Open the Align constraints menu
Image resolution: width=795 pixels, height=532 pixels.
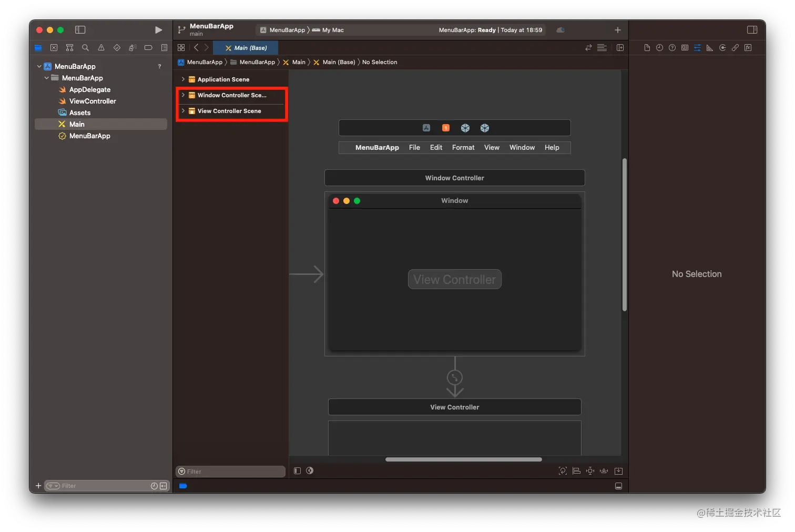click(x=576, y=471)
